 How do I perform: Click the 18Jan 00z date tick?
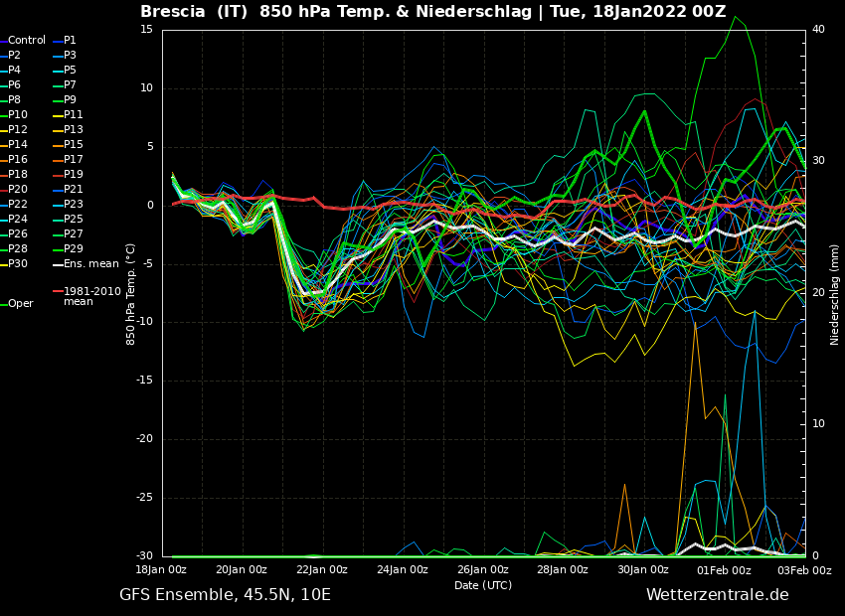161,570
